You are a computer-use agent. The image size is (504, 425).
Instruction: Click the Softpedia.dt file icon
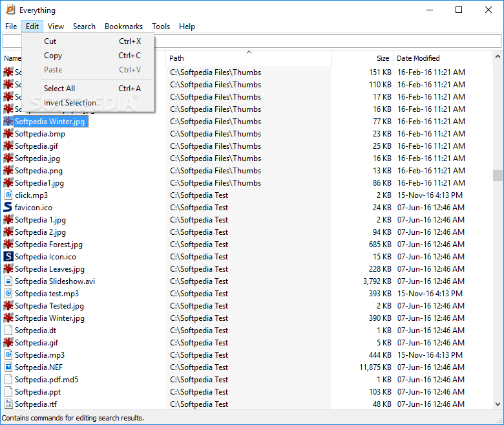pyautogui.click(x=8, y=331)
